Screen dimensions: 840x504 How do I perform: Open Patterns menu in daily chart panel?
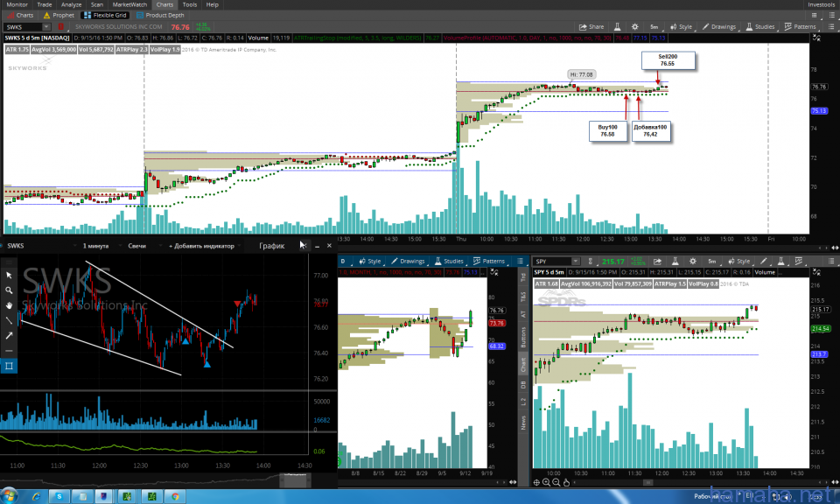click(489, 261)
